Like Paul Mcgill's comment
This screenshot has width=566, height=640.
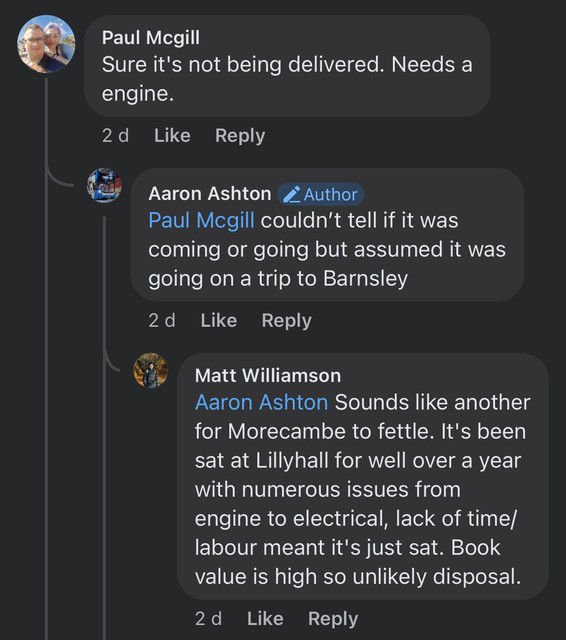(x=172, y=136)
